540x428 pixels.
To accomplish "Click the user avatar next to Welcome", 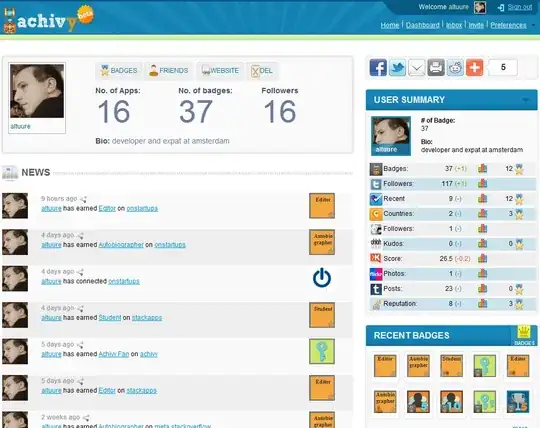I will point(480,7).
